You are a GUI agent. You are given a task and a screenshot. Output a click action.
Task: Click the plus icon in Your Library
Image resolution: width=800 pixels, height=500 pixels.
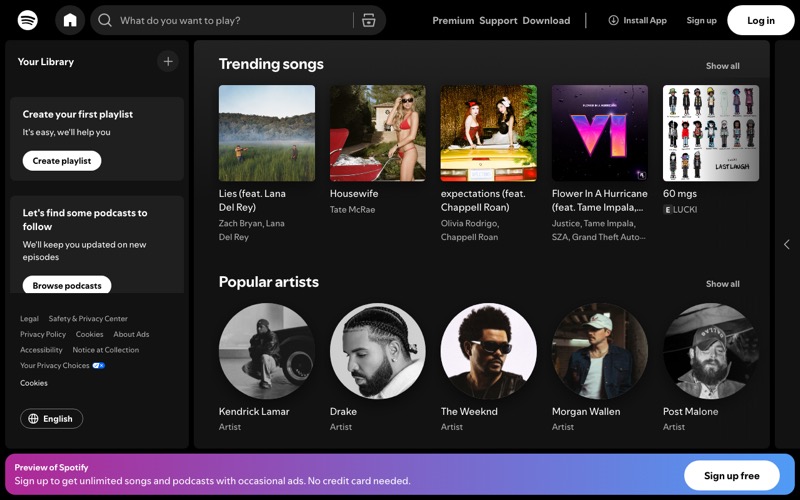168,62
